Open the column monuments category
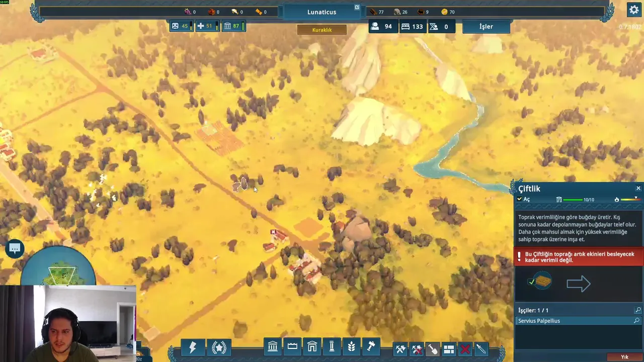Screen dimensions: 644x362 [332, 346]
